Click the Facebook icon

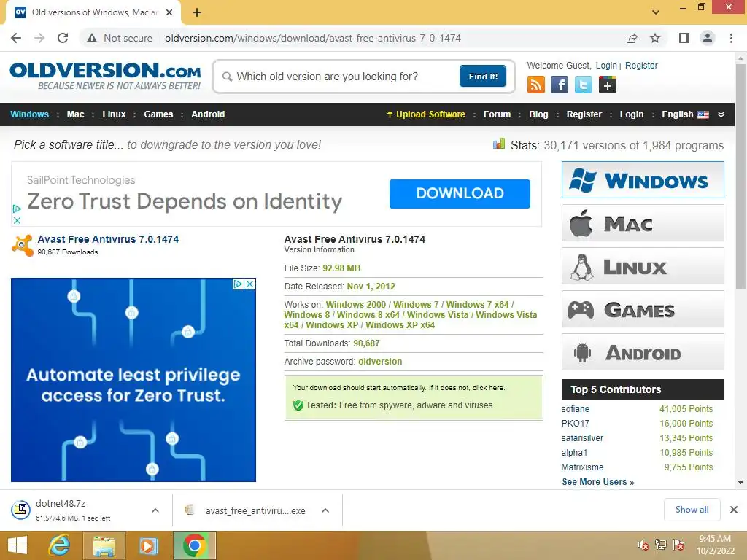point(560,85)
